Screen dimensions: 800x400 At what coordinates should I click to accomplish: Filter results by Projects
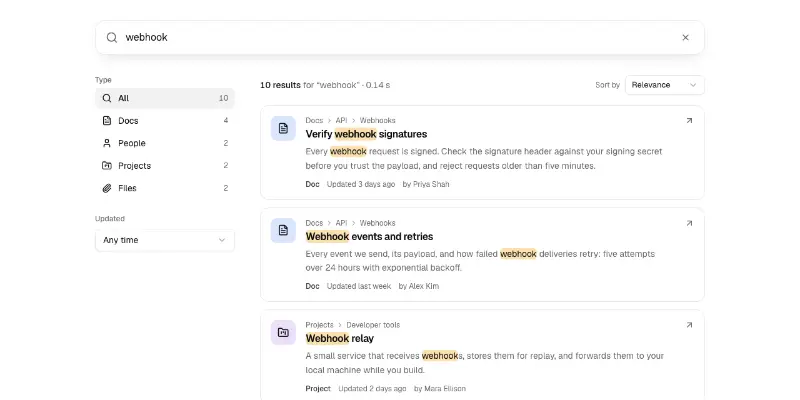click(165, 165)
